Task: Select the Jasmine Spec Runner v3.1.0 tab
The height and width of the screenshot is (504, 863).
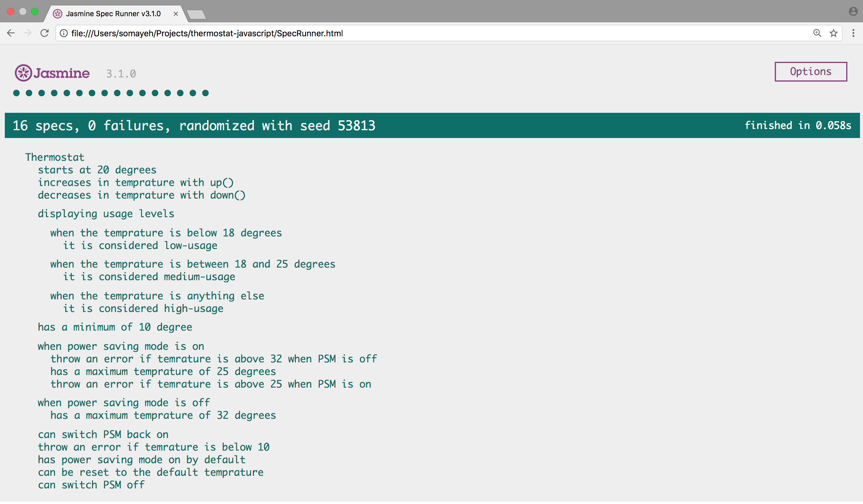Action: pyautogui.click(x=113, y=14)
